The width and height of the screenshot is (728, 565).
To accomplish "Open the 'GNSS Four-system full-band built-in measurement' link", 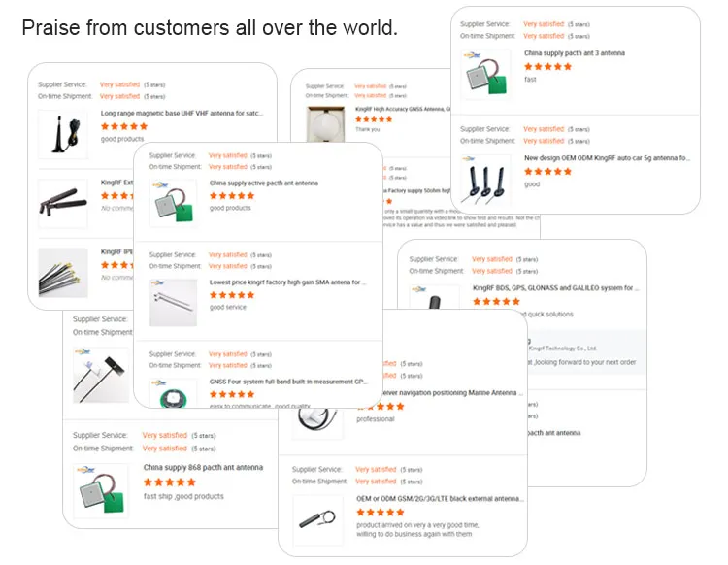I will click(287, 382).
